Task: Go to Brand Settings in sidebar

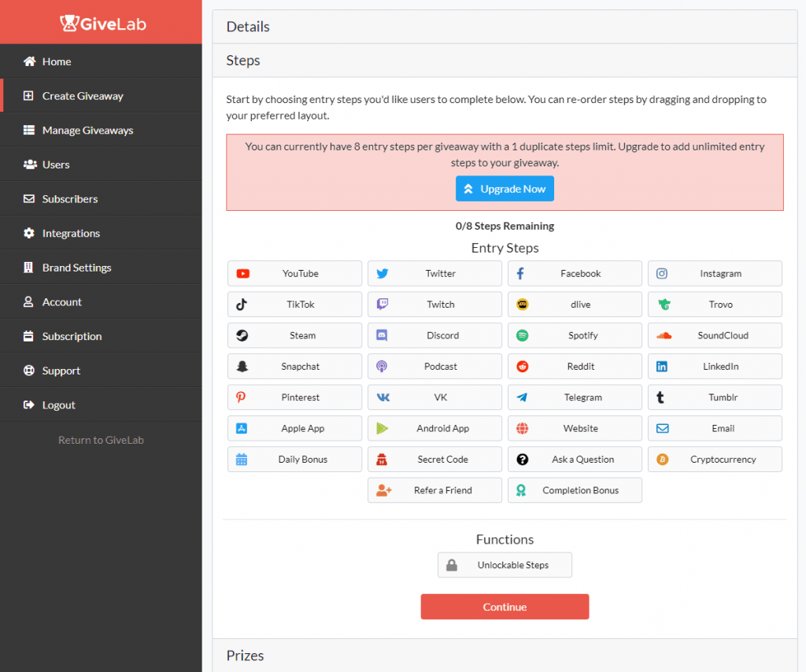Action: pos(76,268)
